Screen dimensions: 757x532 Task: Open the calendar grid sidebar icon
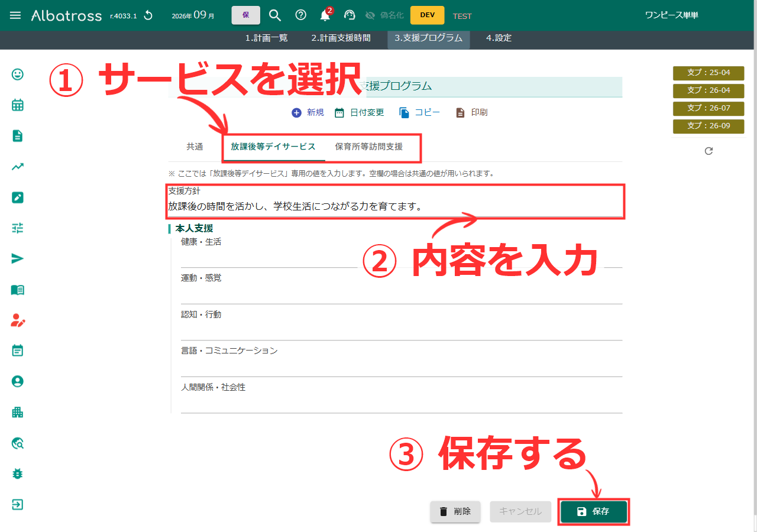coord(18,105)
